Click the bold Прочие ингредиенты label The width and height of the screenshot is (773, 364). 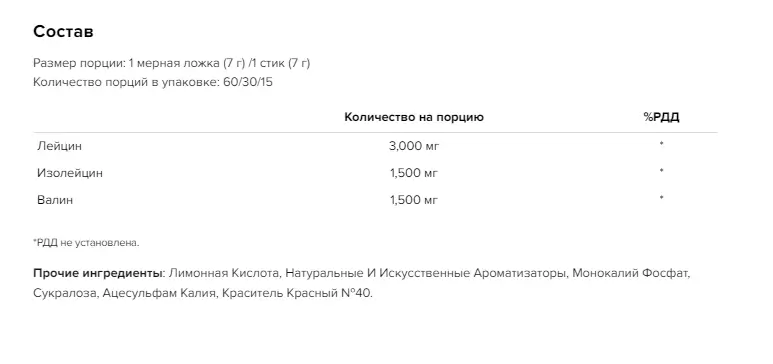click(x=99, y=273)
